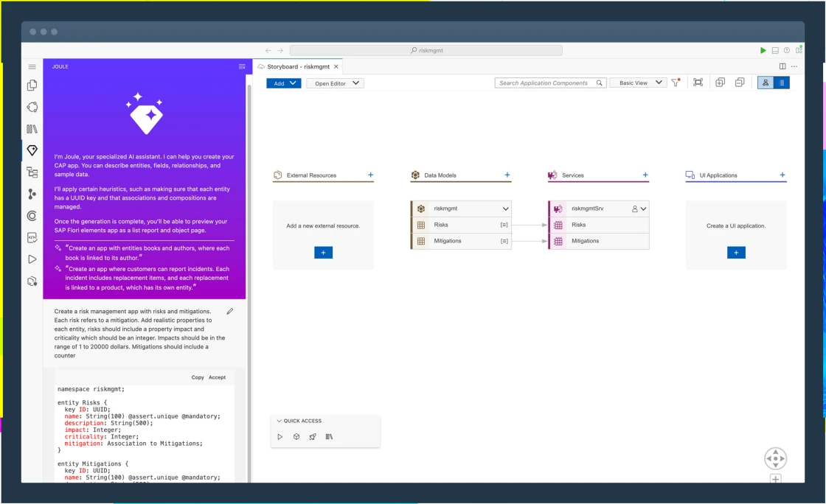Viewport: 826px width, 504px height.
Task: Open the Add dropdown button
Action: [284, 83]
